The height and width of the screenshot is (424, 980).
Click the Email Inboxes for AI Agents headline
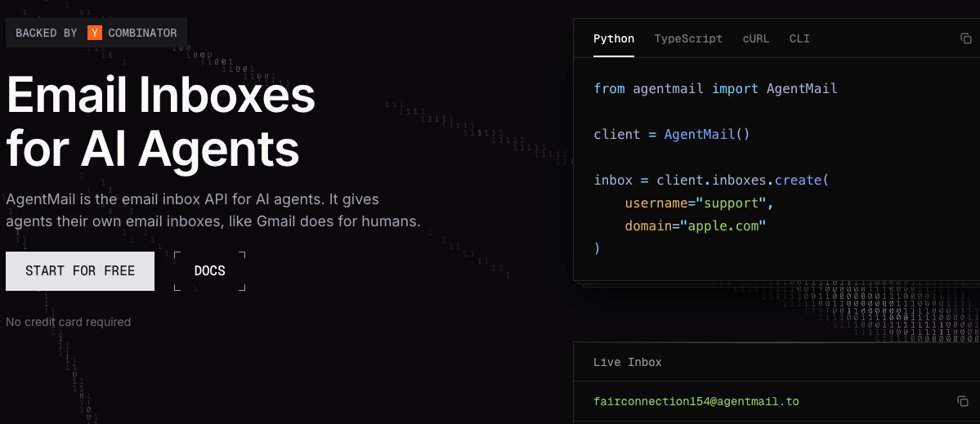point(160,123)
